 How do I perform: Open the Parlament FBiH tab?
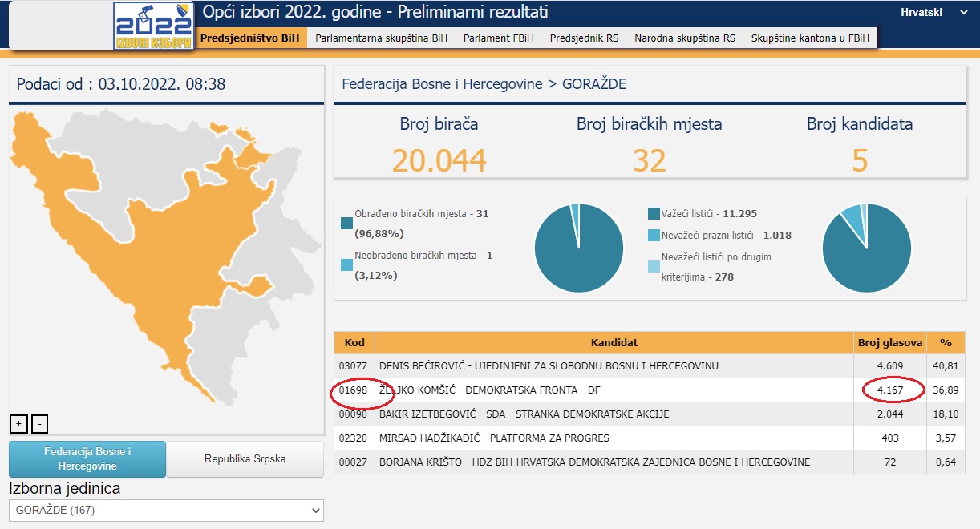[x=498, y=38]
